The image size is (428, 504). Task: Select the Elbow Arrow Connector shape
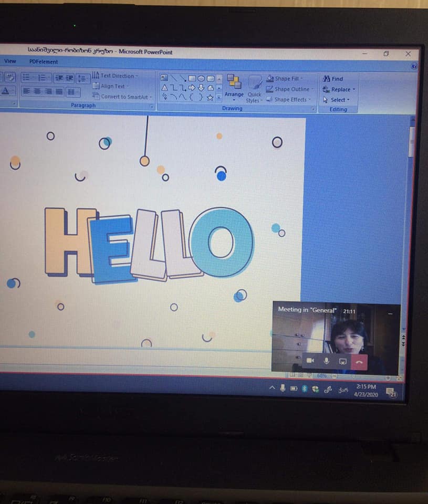(x=183, y=88)
